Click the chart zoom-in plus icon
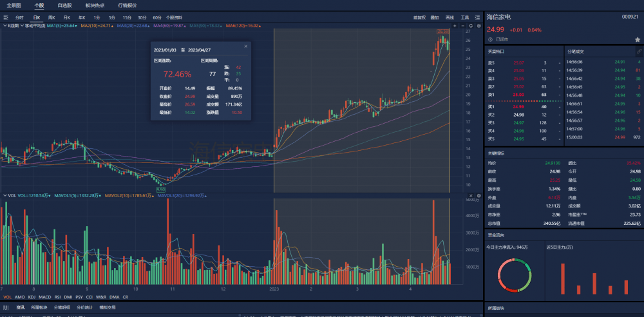644x317 pixels. pos(455,26)
